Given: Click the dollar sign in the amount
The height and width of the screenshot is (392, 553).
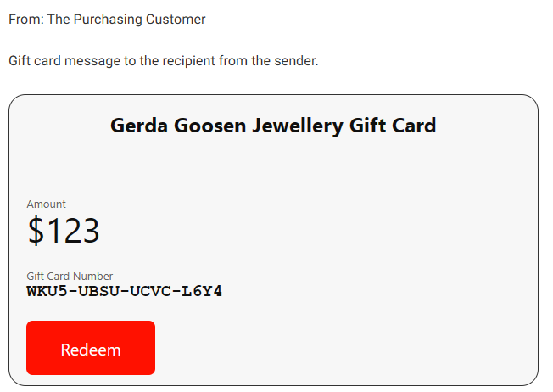Looking at the screenshot, I should point(36,231).
